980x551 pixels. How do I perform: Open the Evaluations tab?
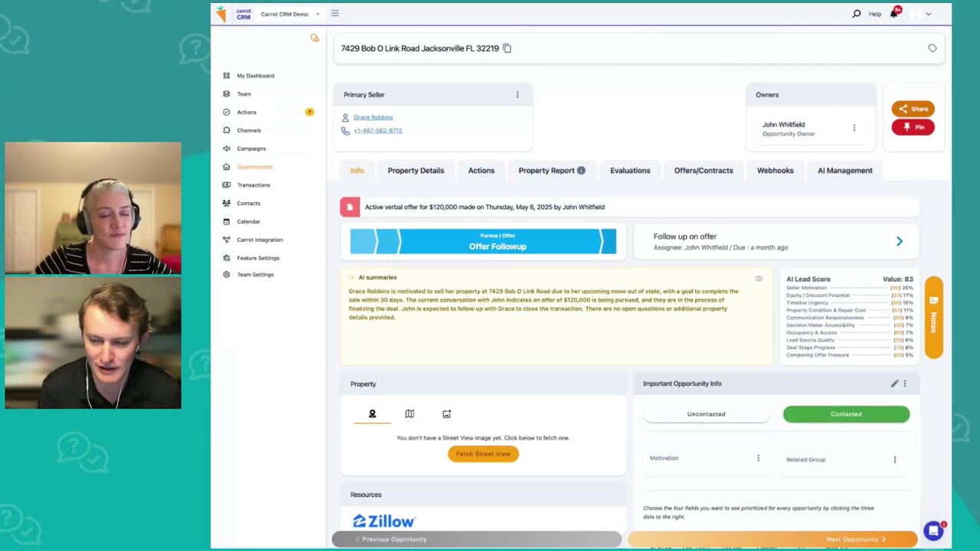click(630, 171)
